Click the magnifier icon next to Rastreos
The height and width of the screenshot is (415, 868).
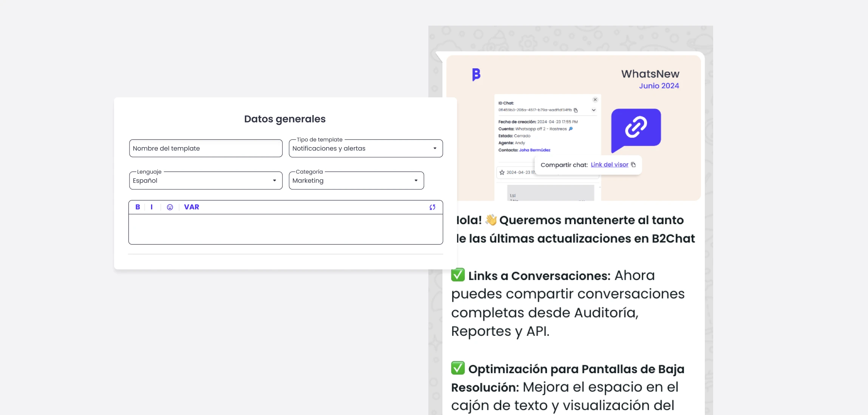point(571,129)
